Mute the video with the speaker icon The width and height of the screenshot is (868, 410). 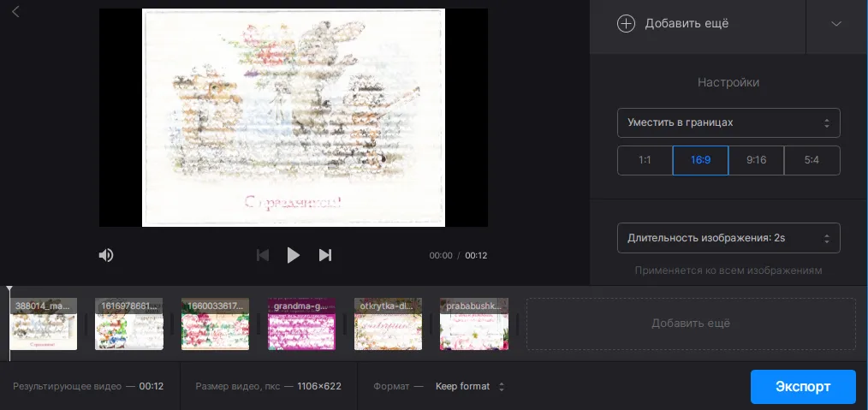tap(106, 255)
